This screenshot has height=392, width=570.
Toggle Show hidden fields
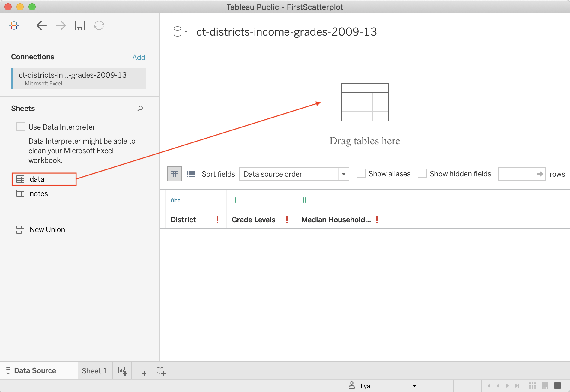pyautogui.click(x=422, y=174)
